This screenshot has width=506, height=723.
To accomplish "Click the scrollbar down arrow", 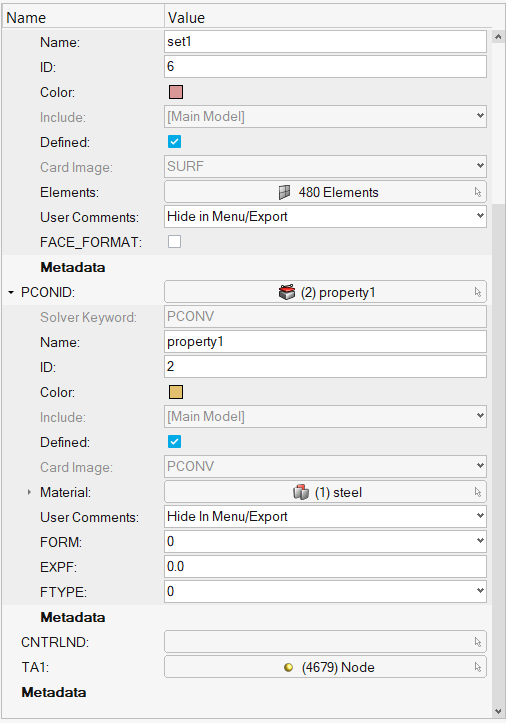I will click(x=498, y=712).
